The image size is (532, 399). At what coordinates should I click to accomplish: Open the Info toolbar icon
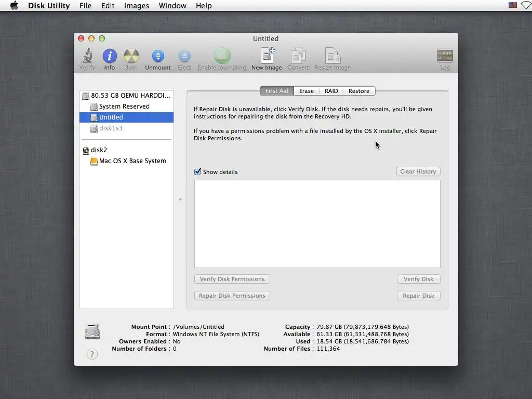click(x=110, y=56)
